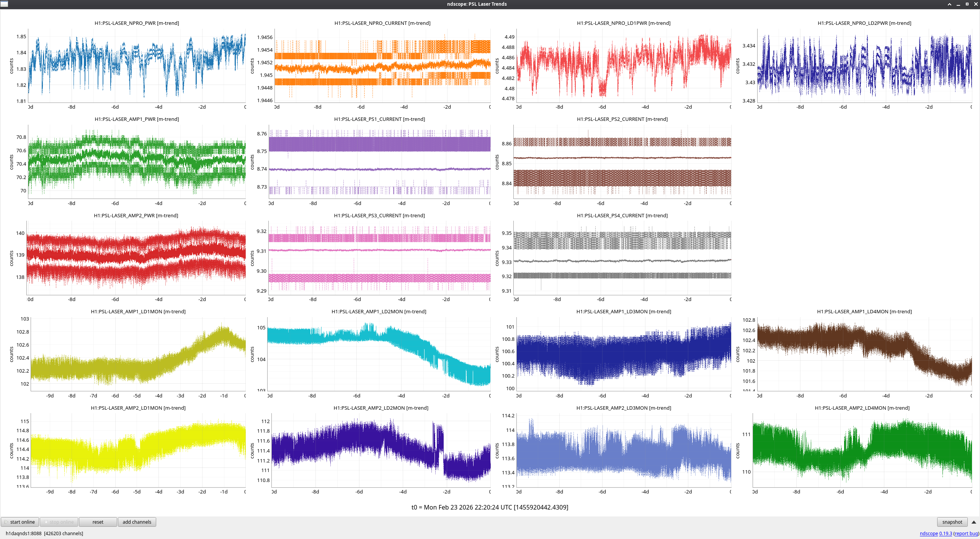Image resolution: width=980 pixels, height=539 pixels.
Task: Open the window menu icon at top-left
Action: tap(4, 4)
